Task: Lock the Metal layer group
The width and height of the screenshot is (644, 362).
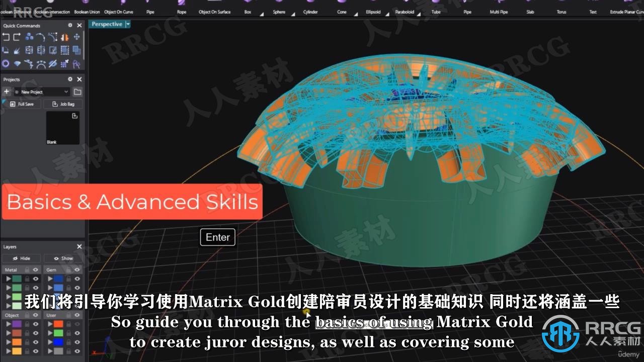Action: coord(27,270)
